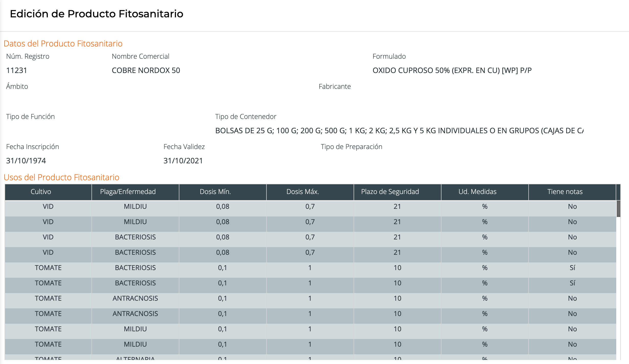This screenshot has width=629, height=364.
Task: Click the table's vertical scrollbar thumb
Action: pyautogui.click(x=619, y=209)
